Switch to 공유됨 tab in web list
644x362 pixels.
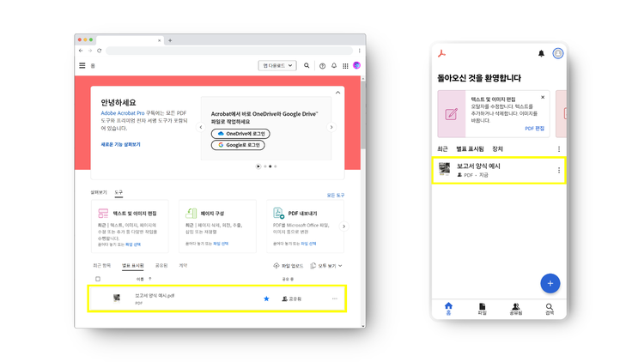[x=161, y=266]
